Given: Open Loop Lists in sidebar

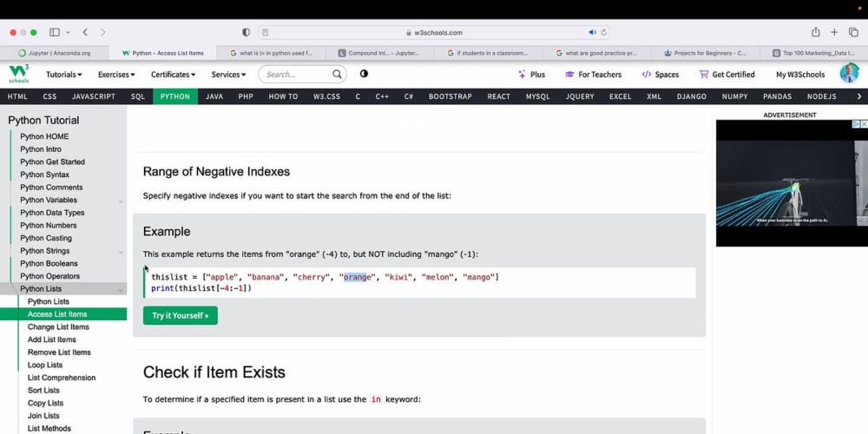Looking at the screenshot, I should [45, 365].
